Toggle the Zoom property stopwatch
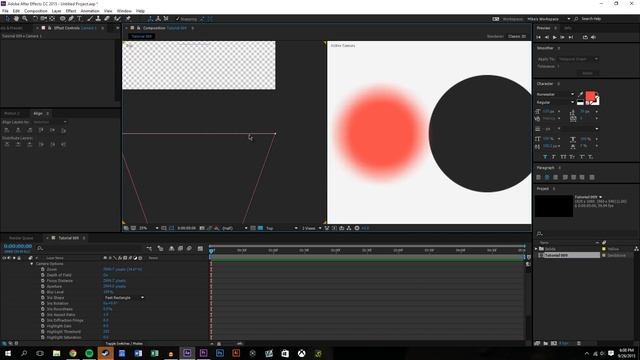The height and width of the screenshot is (360, 640). (x=43, y=269)
